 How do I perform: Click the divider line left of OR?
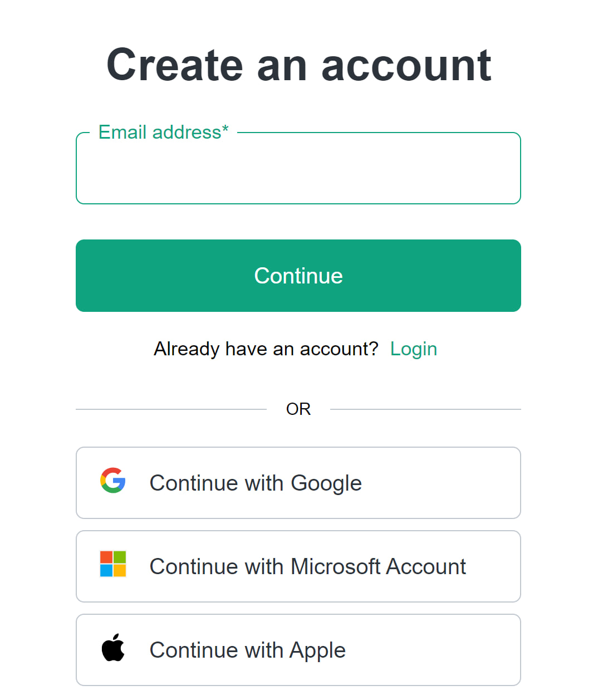tap(171, 409)
